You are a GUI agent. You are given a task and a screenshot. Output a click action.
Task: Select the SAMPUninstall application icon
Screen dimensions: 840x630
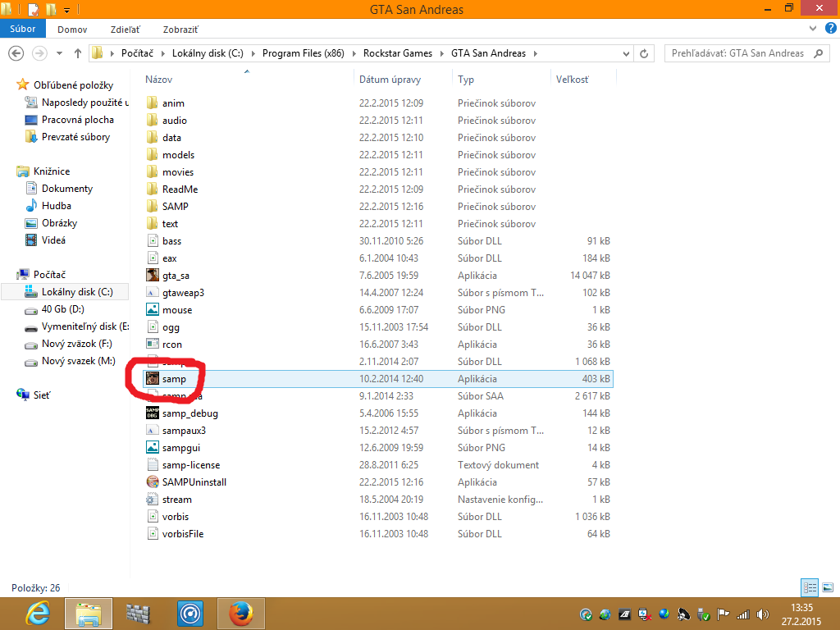point(152,482)
